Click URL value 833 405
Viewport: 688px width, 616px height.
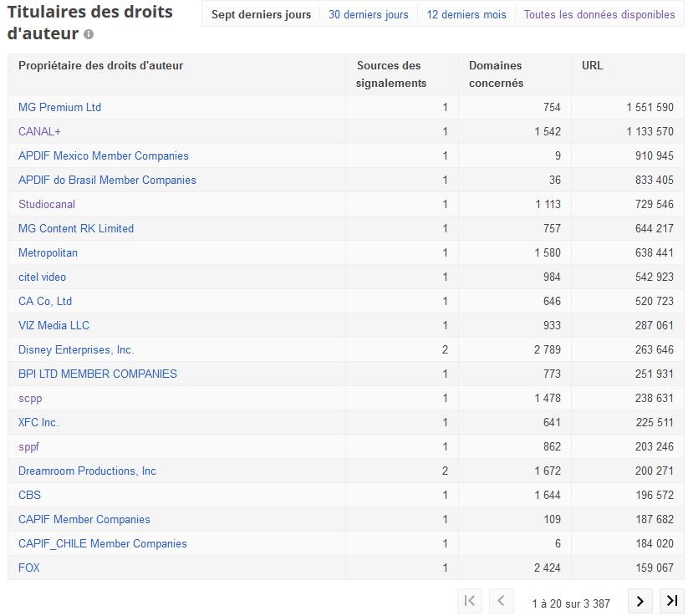655,181
